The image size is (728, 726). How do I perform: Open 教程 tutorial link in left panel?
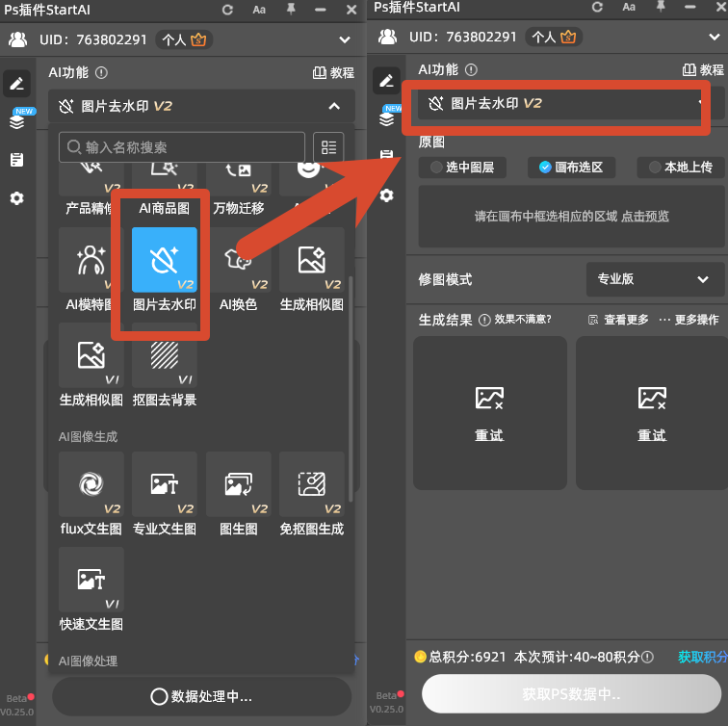pyautogui.click(x=333, y=73)
